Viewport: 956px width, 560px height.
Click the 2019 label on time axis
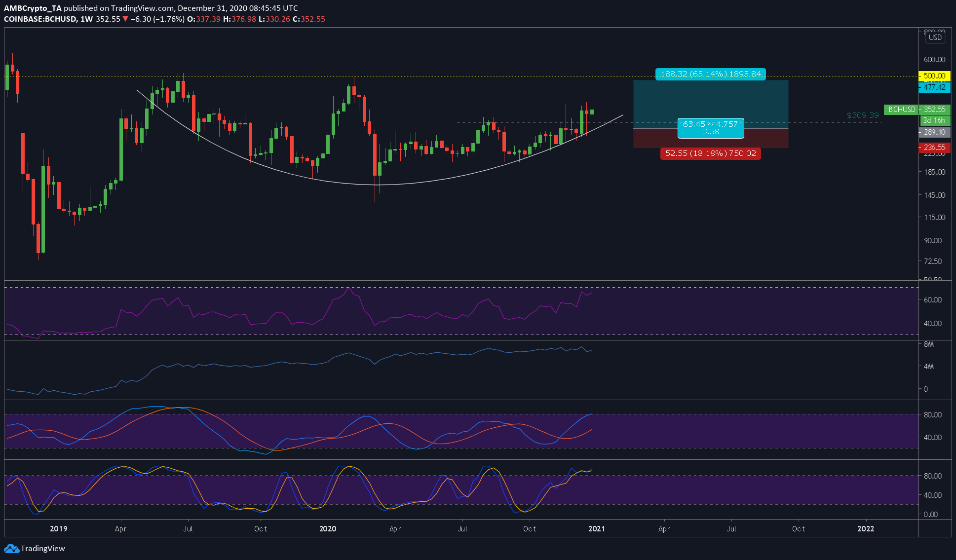[x=59, y=529]
